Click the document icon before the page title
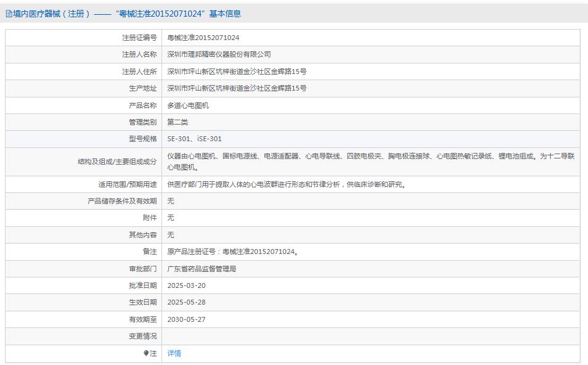The width and height of the screenshot is (588, 365). click(x=9, y=12)
